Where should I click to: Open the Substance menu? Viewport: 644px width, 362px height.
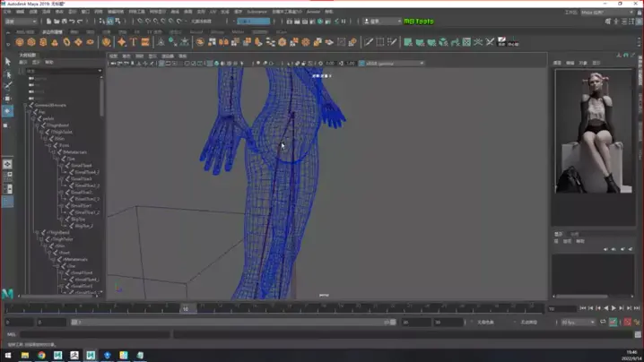(257, 12)
